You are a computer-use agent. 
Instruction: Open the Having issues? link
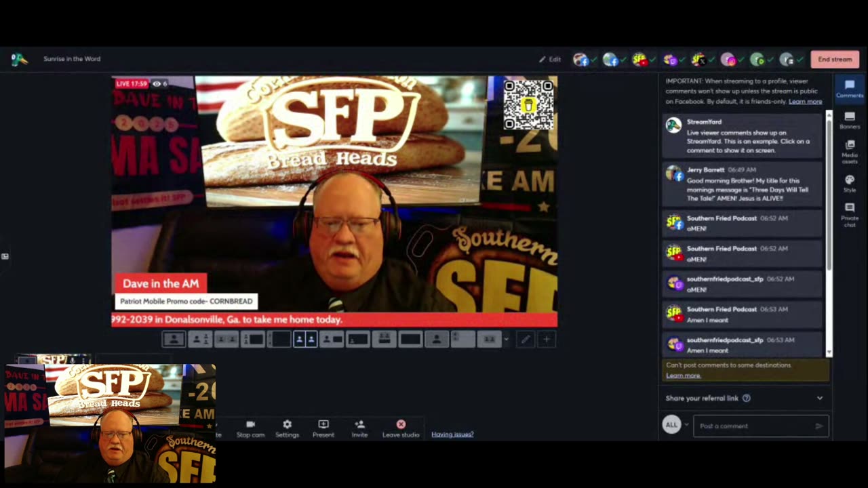(x=452, y=434)
